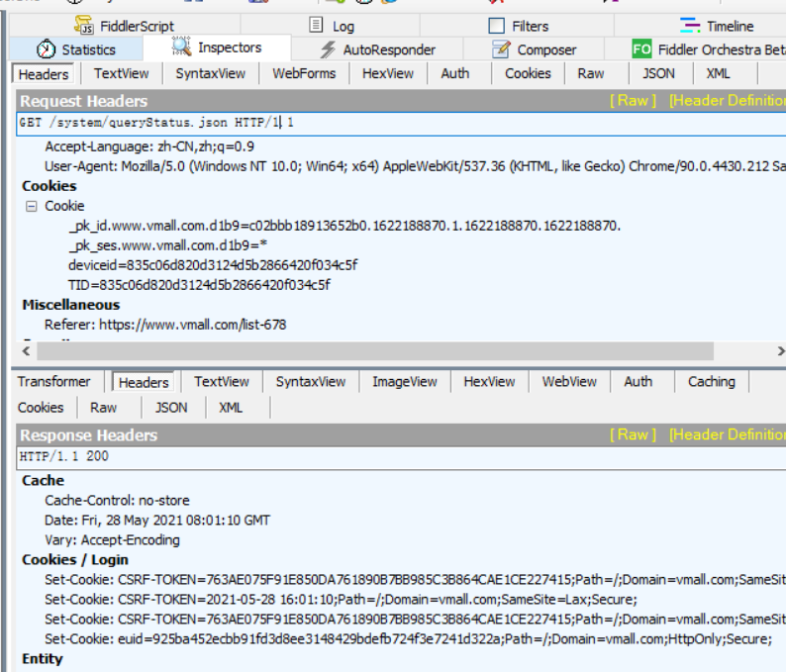This screenshot has width=786, height=672.
Task: Click Header Definitions link in Request Headers
Action: coord(727,101)
